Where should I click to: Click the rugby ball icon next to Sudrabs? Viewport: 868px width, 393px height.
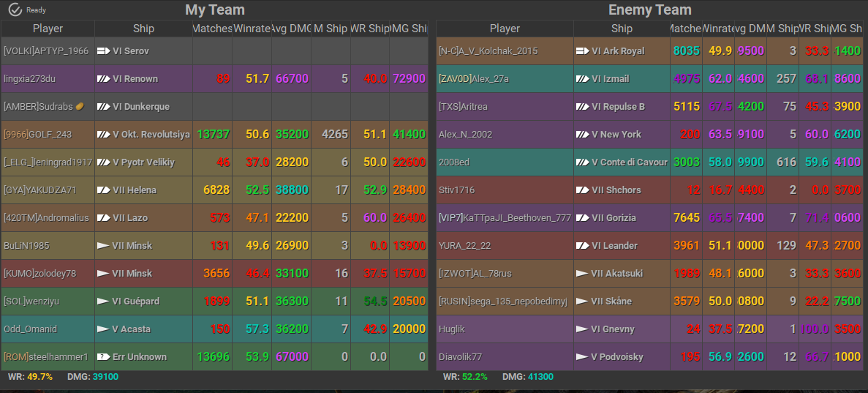80,106
